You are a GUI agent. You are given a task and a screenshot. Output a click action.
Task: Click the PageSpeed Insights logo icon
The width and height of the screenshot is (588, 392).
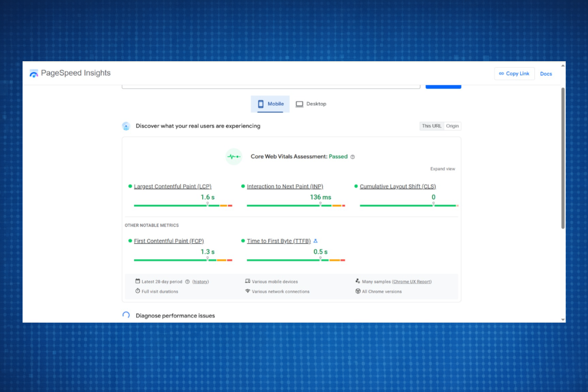click(x=34, y=73)
